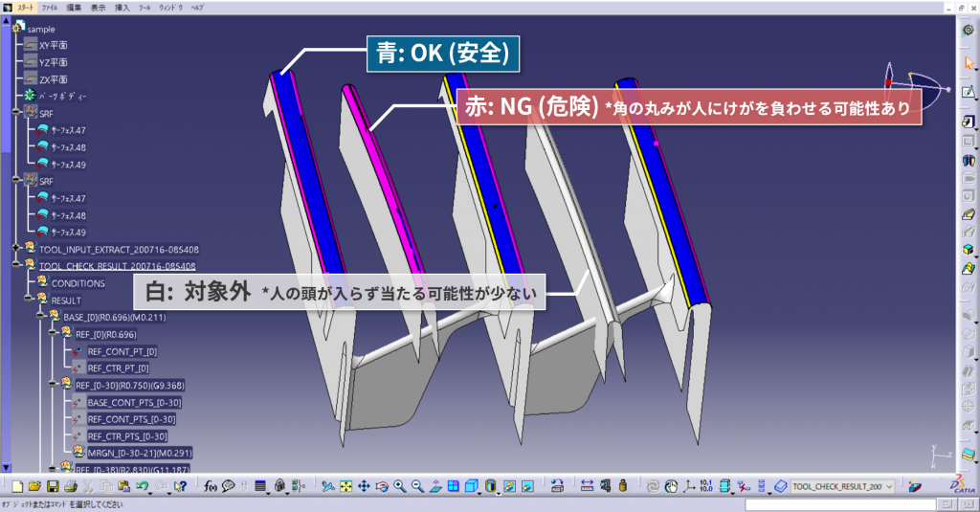980x512 pixels.
Task: Click the Zoom Out magnifier
Action: pyautogui.click(x=417, y=486)
